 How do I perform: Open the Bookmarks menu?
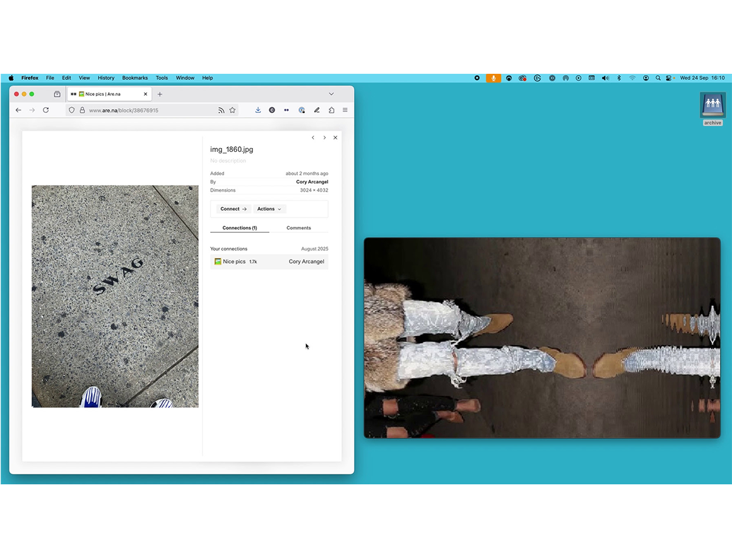click(x=134, y=78)
